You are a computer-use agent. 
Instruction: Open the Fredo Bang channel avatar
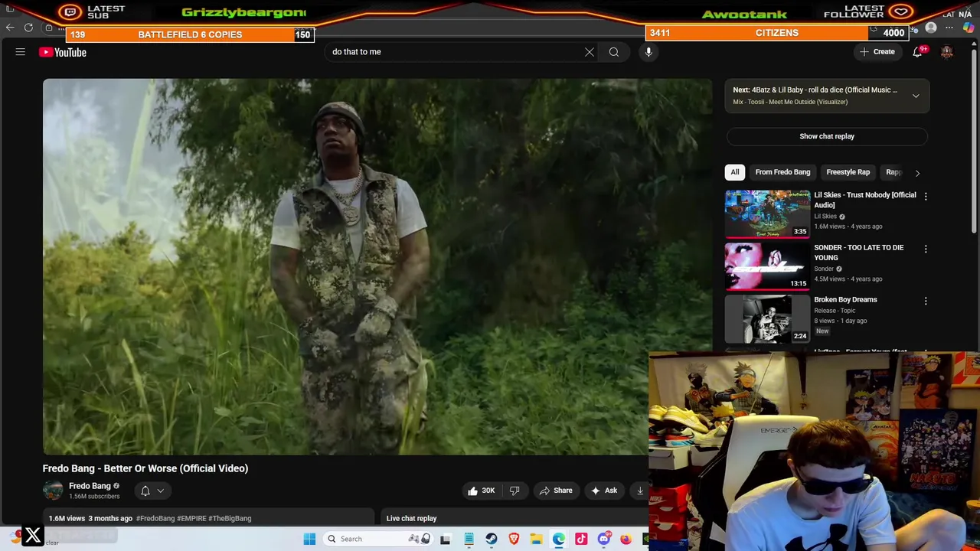[53, 491]
